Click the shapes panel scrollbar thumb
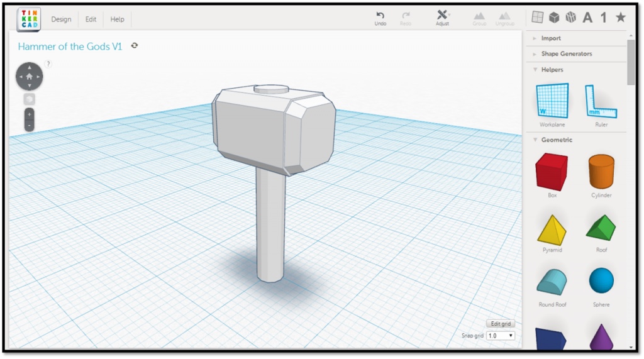Screen dimensions: 644x359 630,62
